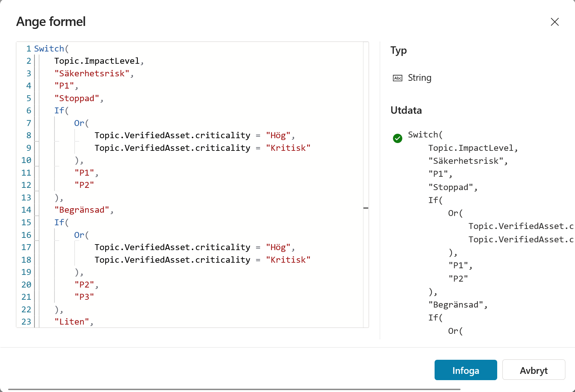Click "Liten" on editor line 23
Screen dimensions: 575x392
click(72, 322)
